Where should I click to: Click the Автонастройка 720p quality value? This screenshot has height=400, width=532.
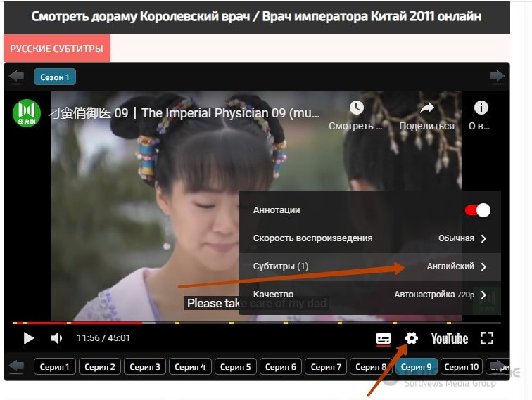point(434,295)
